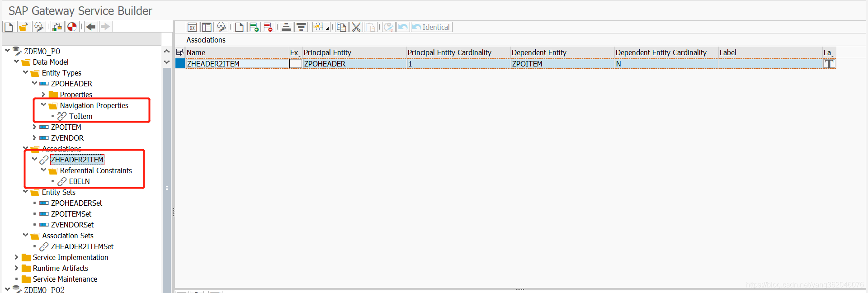Click the Append Row green plus icon

pyautogui.click(x=254, y=28)
